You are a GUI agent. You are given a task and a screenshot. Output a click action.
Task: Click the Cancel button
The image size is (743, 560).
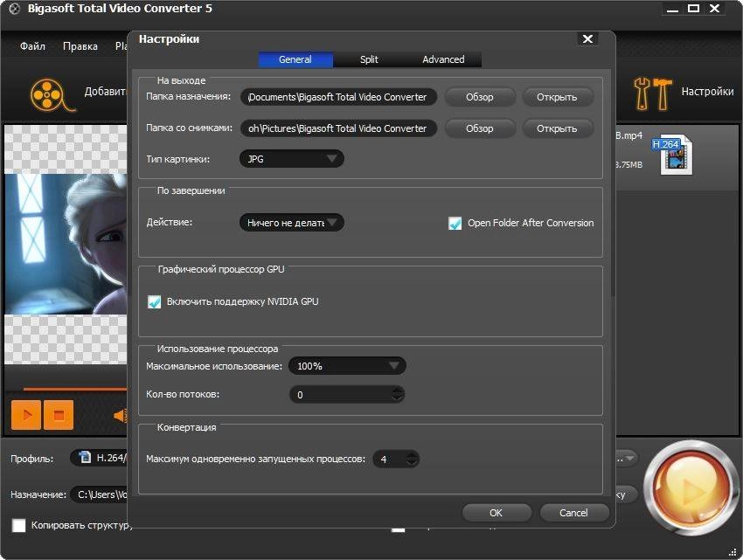[x=573, y=513]
